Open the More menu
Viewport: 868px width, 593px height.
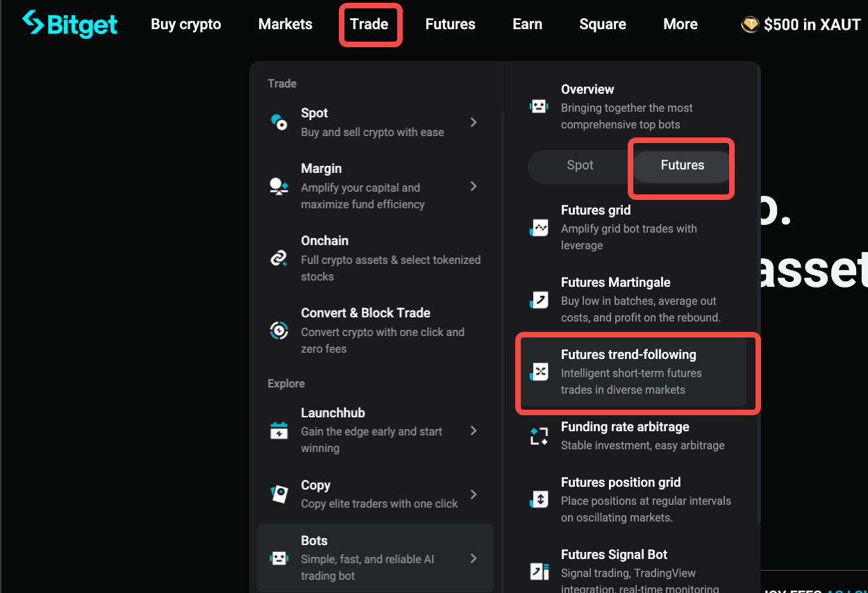(680, 24)
